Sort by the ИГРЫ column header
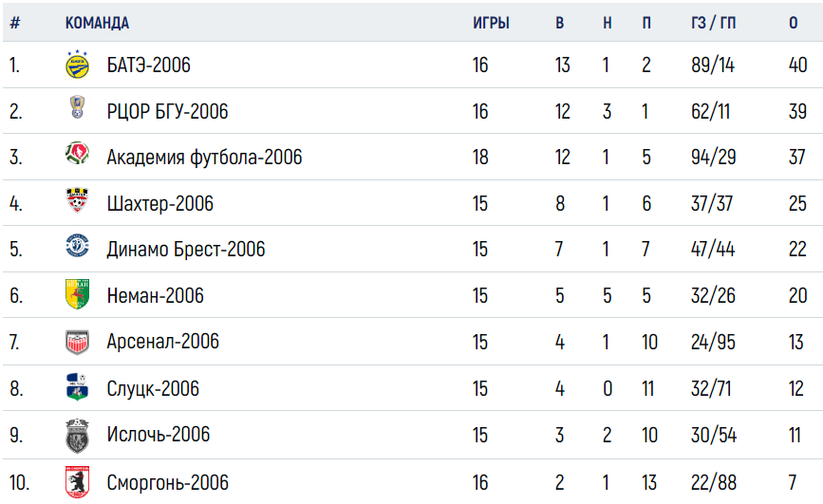Image resolution: width=823 pixels, height=504 pixels. pos(491,23)
